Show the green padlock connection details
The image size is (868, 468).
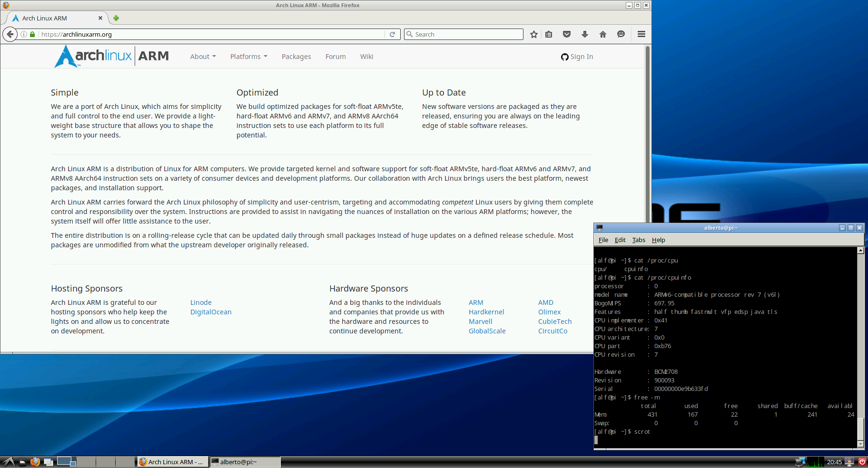coord(32,34)
